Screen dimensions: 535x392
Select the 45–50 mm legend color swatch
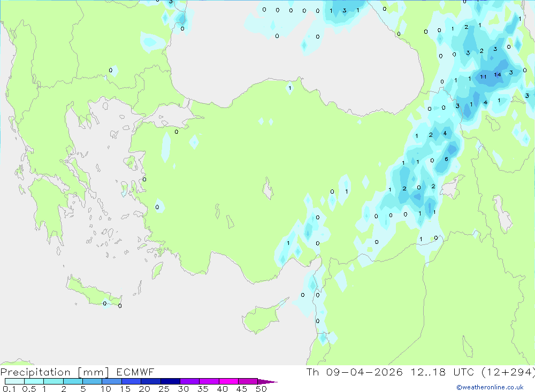(x=248, y=381)
